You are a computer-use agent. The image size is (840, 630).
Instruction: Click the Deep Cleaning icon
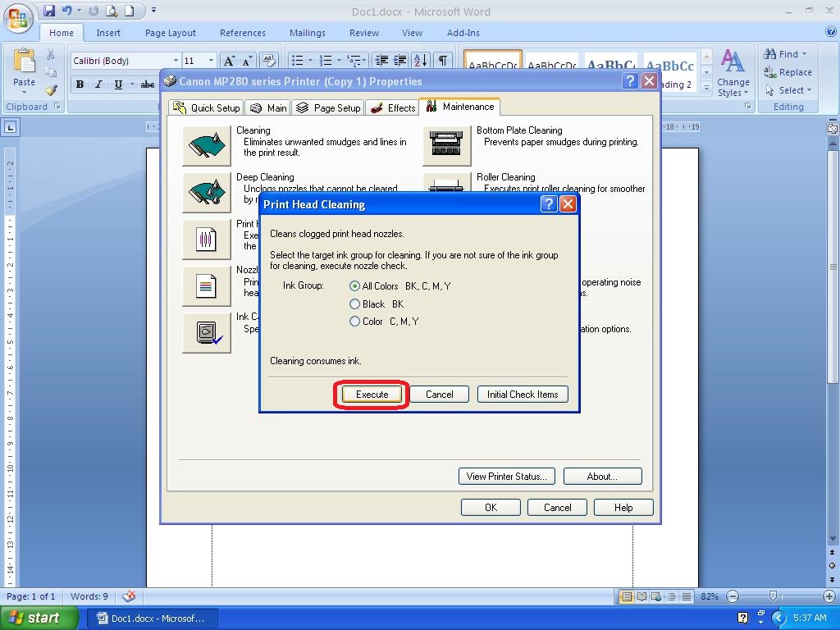(207, 192)
